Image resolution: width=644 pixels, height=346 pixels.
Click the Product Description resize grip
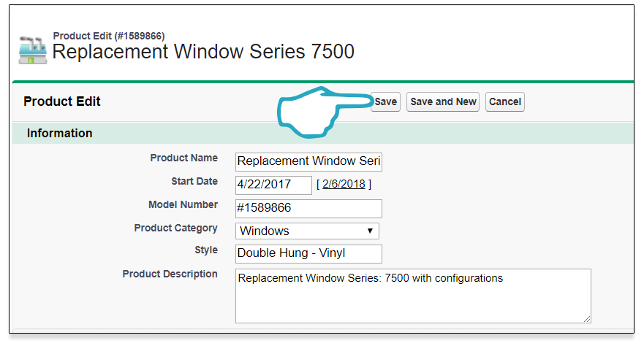pyautogui.click(x=587, y=319)
